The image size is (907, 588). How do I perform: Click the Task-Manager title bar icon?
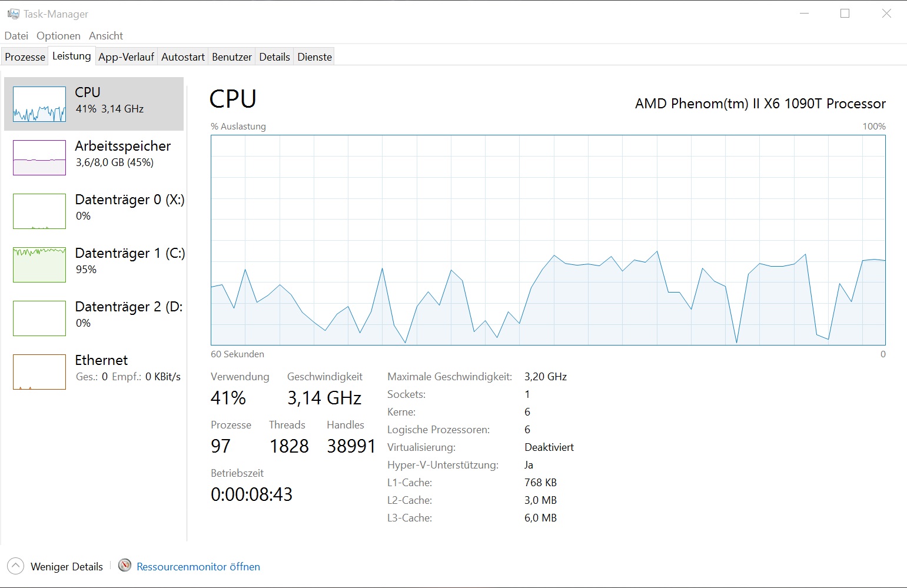13,14
